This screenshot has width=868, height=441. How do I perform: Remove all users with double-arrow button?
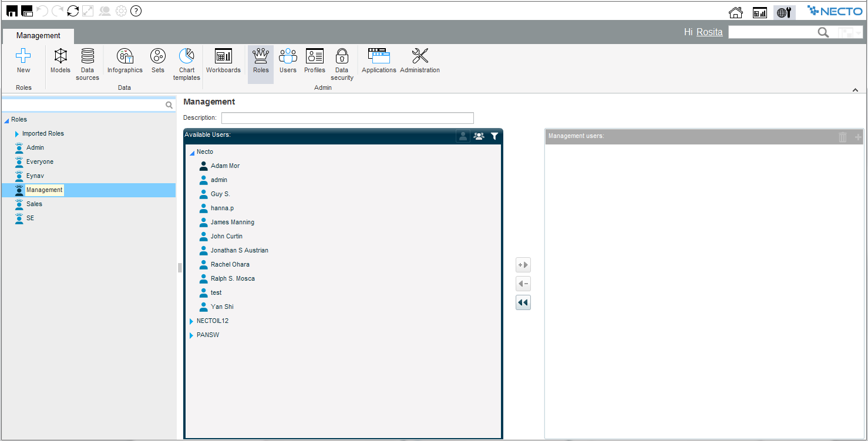click(x=523, y=303)
